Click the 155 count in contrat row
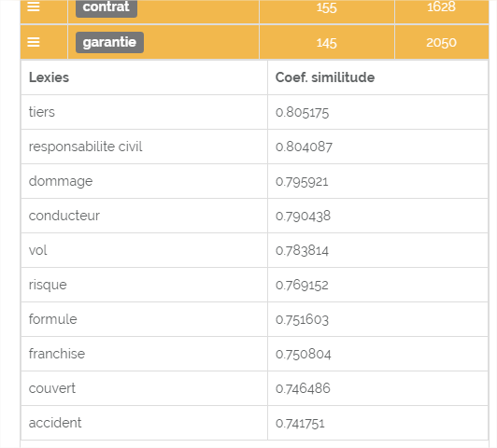Screen dimensions: 497x448 [326, 7]
